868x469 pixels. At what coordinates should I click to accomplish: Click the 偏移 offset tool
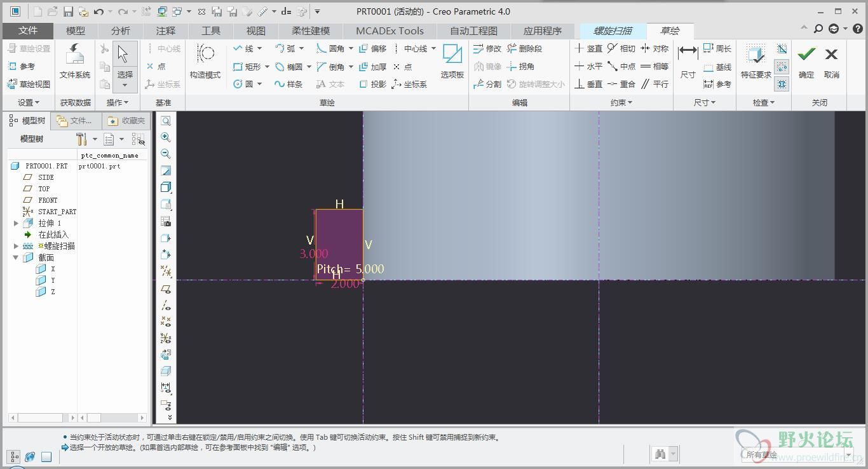click(x=373, y=48)
